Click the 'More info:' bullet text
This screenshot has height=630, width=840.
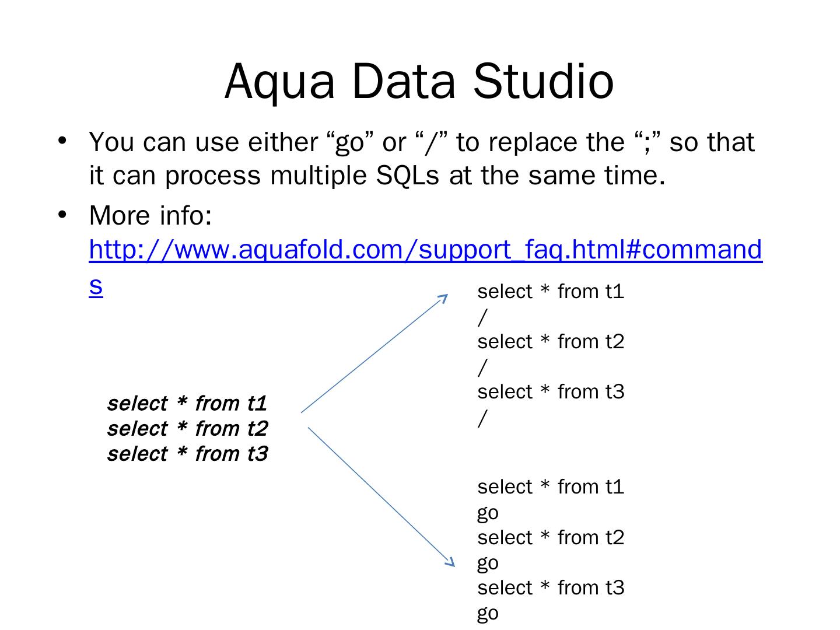pos(150,215)
